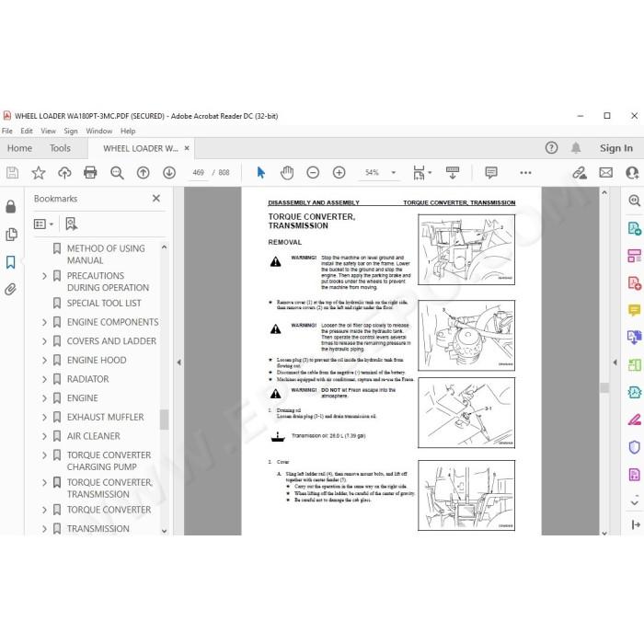Toggle the Bookmarks panel icon
Screen dimensions: 644x644
tap(11, 262)
